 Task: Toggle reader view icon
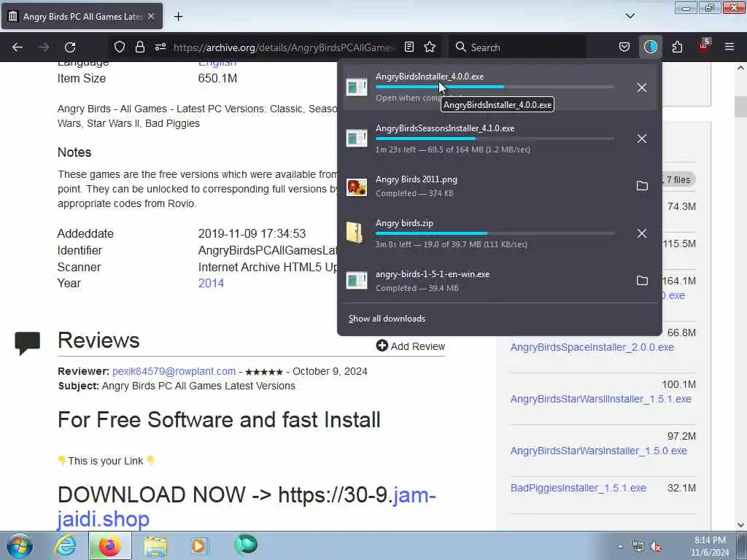click(409, 47)
